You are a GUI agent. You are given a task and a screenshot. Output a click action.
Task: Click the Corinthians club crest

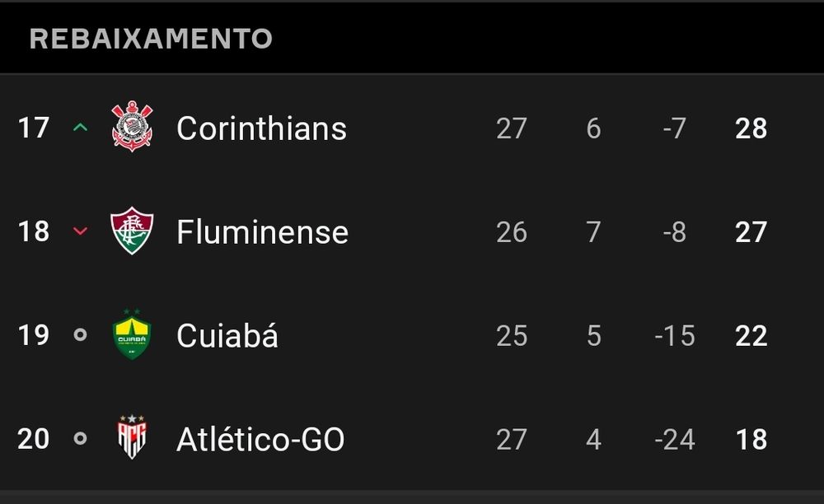pos(132,127)
